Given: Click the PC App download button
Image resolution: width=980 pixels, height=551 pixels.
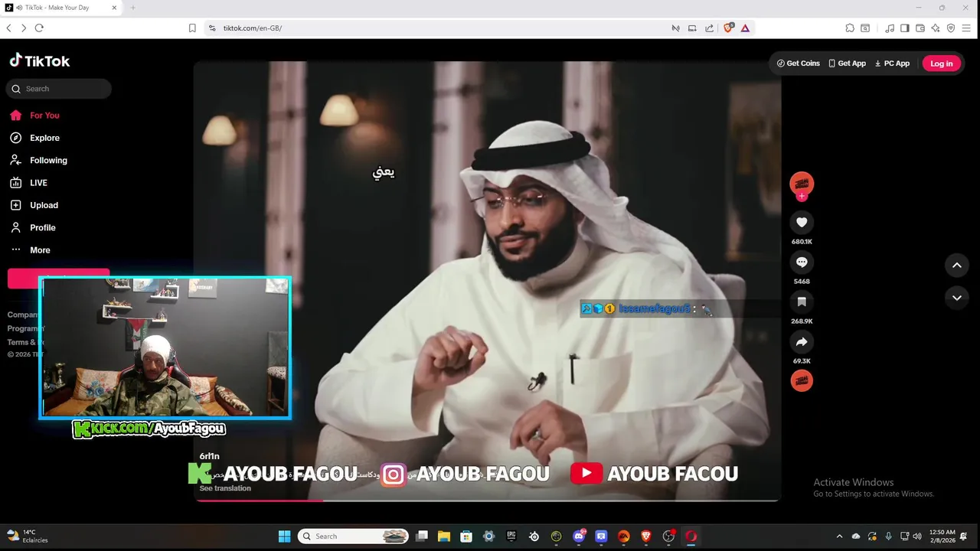Looking at the screenshot, I should (892, 64).
